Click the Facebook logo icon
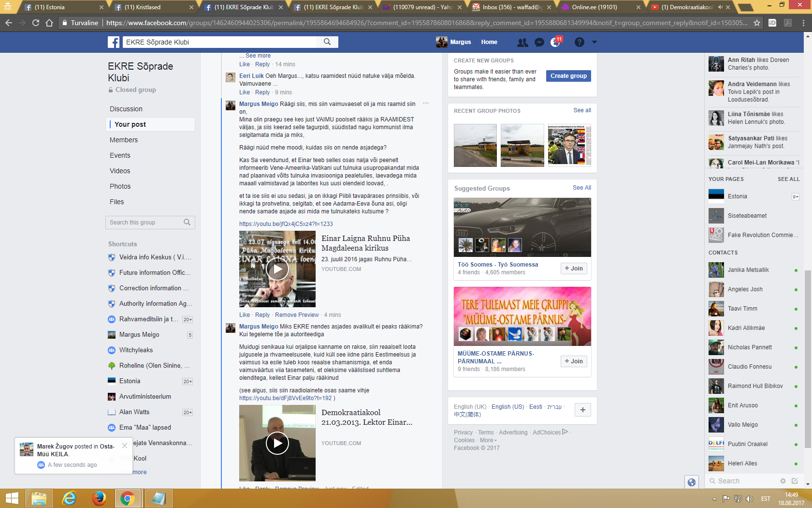 tap(114, 42)
